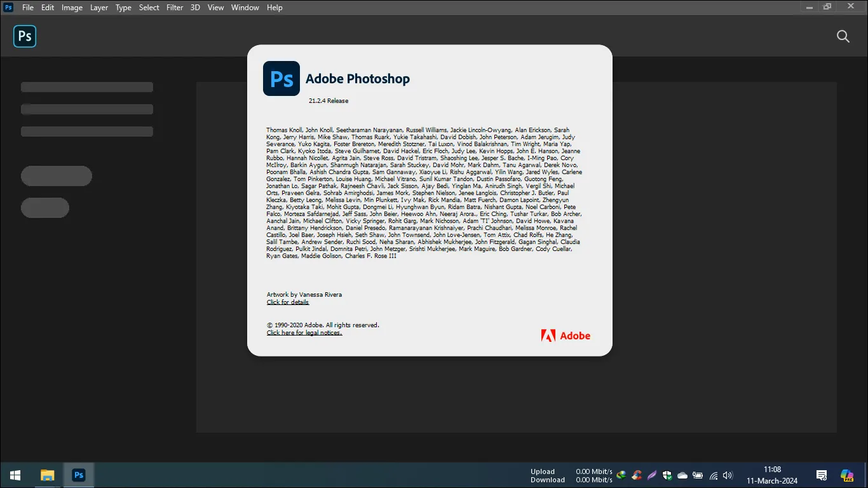
Task: Open File Explorer from the taskbar
Action: 47,475
